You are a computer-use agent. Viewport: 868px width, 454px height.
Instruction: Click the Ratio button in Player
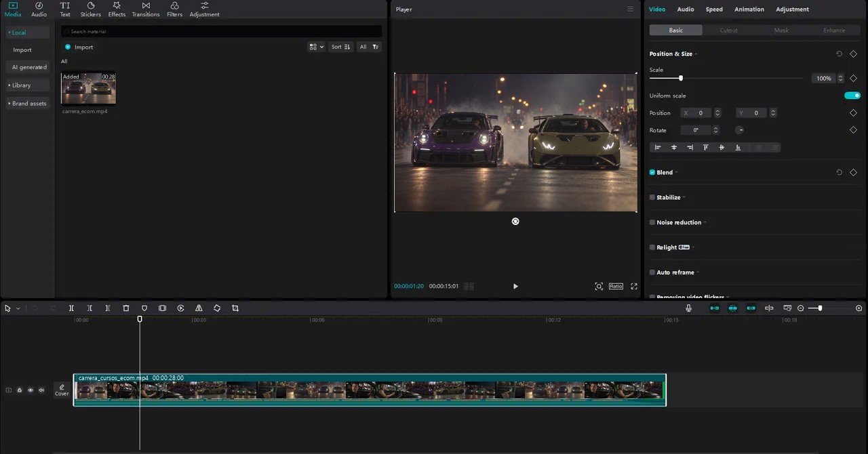(x=616, y=287)
